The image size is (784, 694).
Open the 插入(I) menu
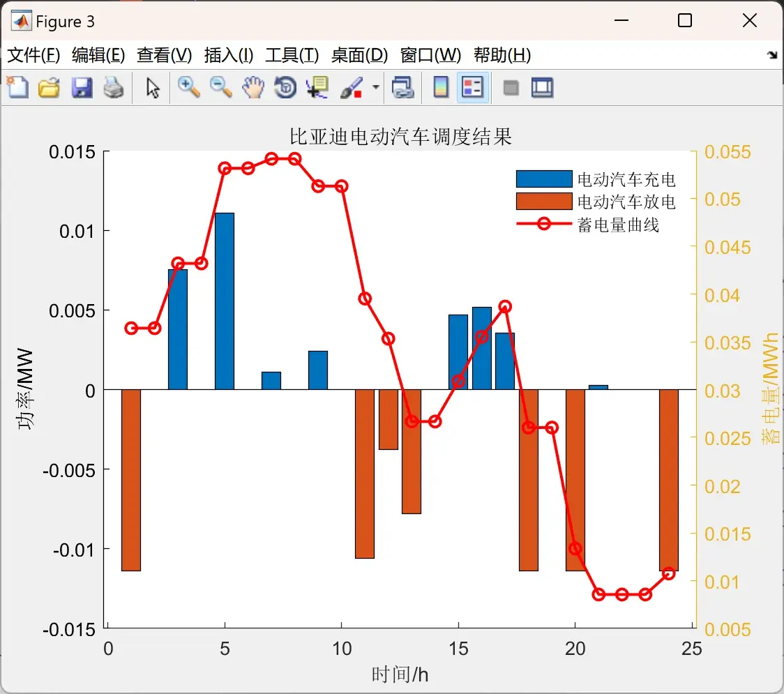tap(229, 54)
